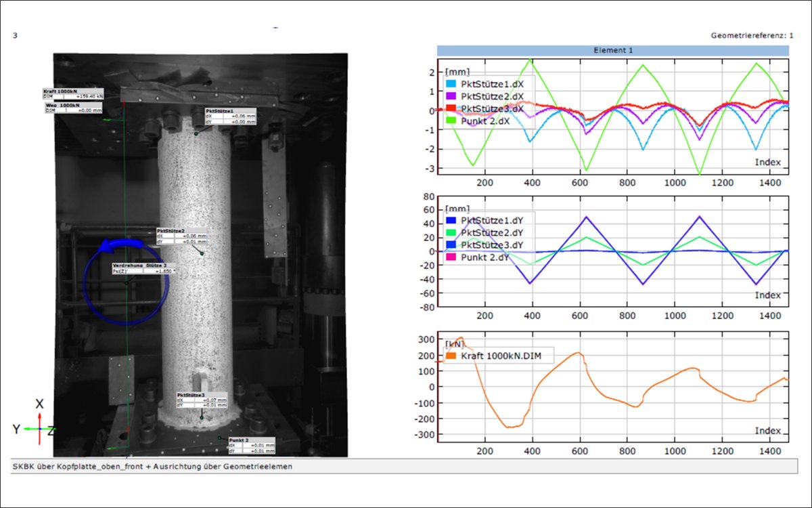
Task: Click the PktStütze1.dX legend text
Action: pos(492,83)
